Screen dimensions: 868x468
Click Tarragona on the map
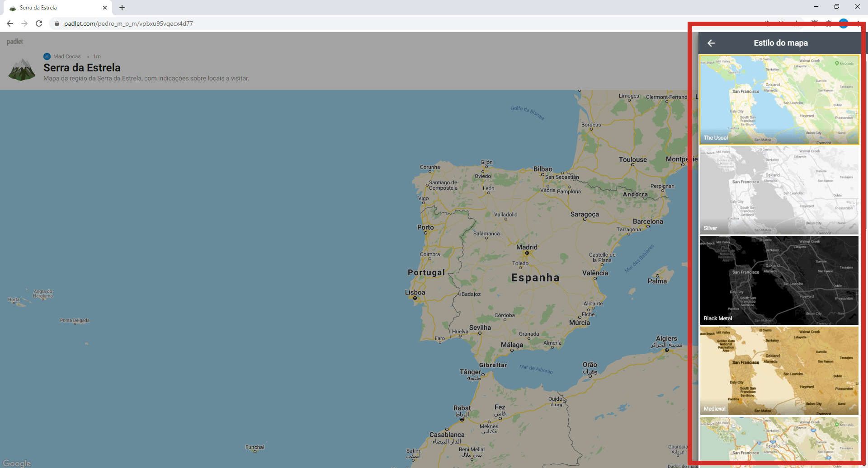pos(629,229)
